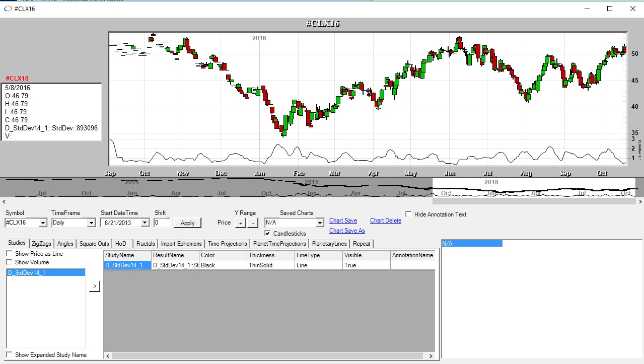Open the Saved Charts dropdown
Viewport: 644px width, 364px height.
pyautogui.click(x=319, y=223)
